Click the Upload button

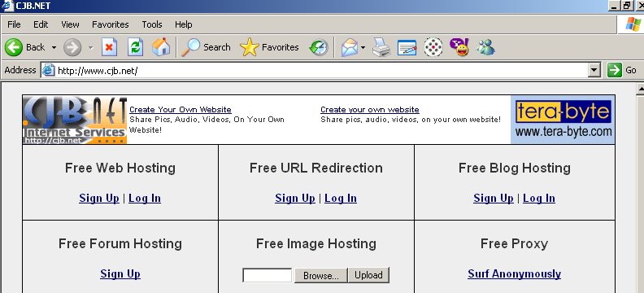pyautogui.click(x=368, y=275)
